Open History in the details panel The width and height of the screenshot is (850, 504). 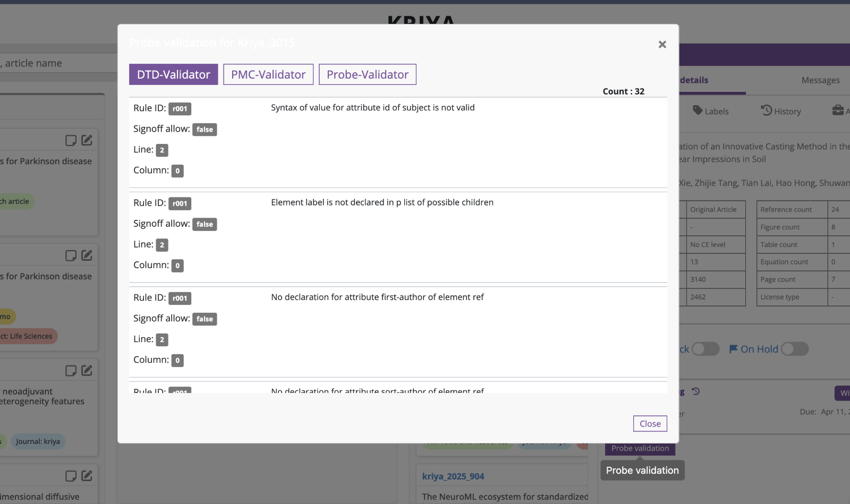coord(781,111)
